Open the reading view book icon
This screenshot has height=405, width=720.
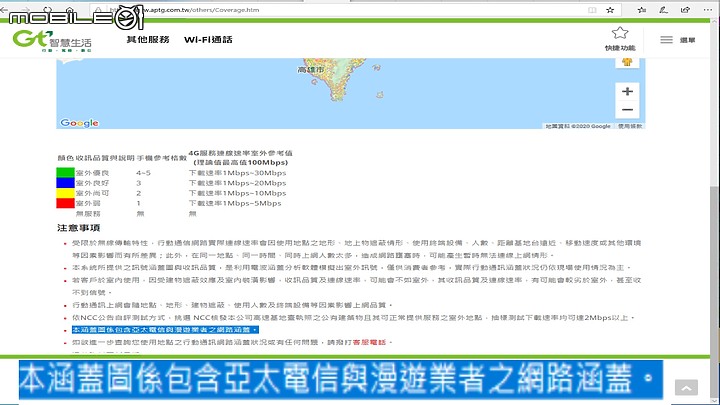592,10
